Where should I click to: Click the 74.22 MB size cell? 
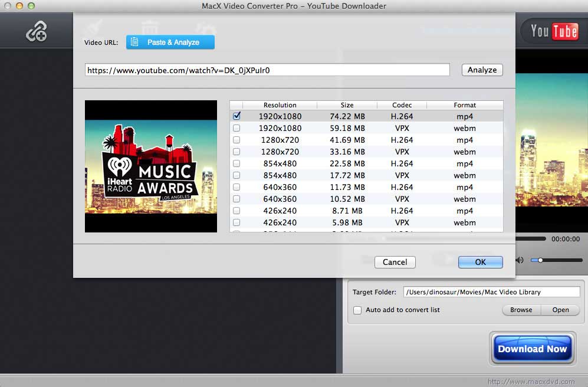pos(347,116)
